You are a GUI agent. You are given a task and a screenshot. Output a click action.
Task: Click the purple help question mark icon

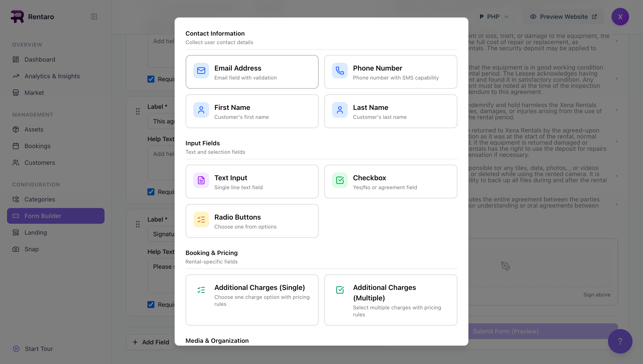(x=620, y=341)
